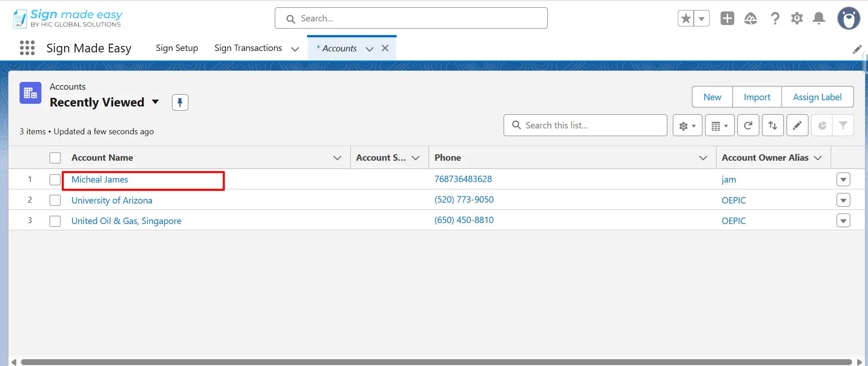Show charts panel
The width and height of the screenshot is (868, 366).
click(x=822, y=125)
